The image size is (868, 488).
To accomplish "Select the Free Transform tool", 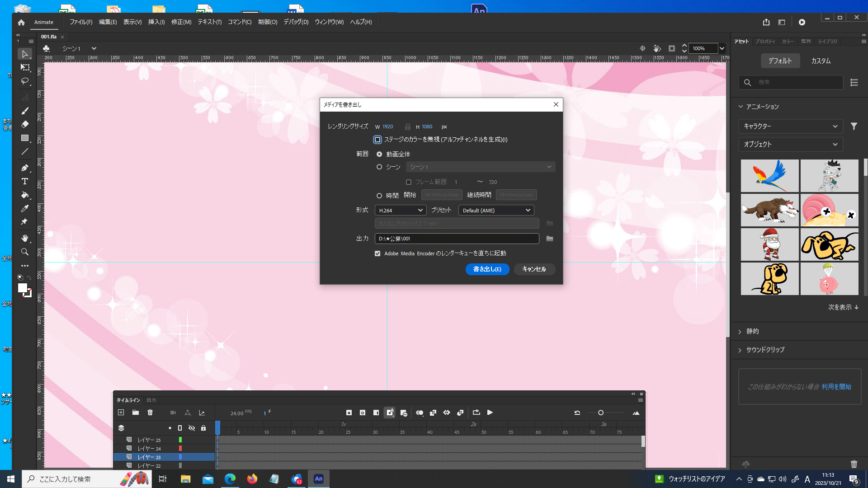I will 25,67.
